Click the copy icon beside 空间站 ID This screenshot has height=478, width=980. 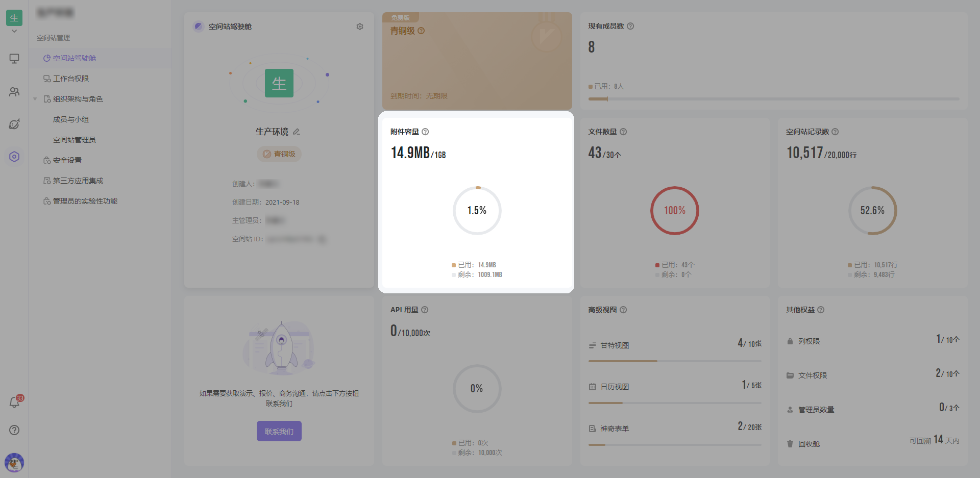(322, 239)
